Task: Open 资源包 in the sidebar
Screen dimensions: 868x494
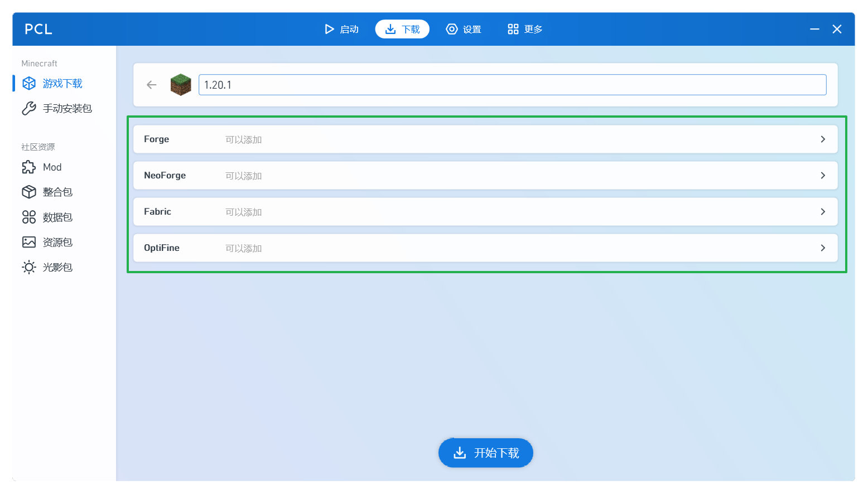Action: (x=58, y=242)
